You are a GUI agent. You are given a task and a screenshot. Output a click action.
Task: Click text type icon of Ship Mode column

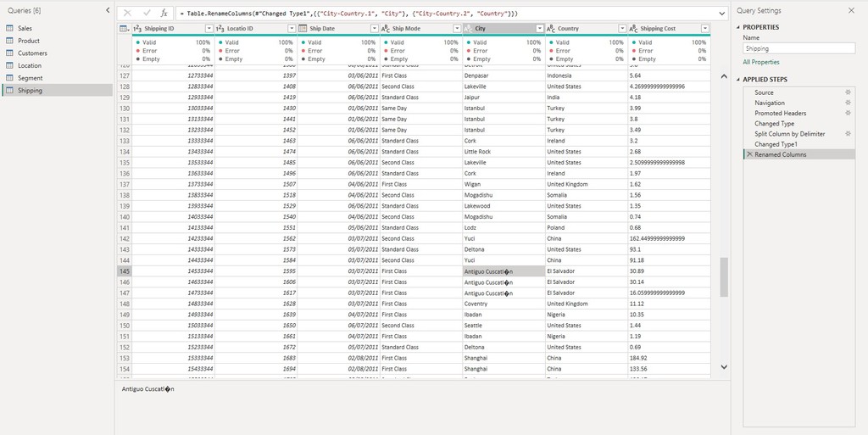[386, 28]
